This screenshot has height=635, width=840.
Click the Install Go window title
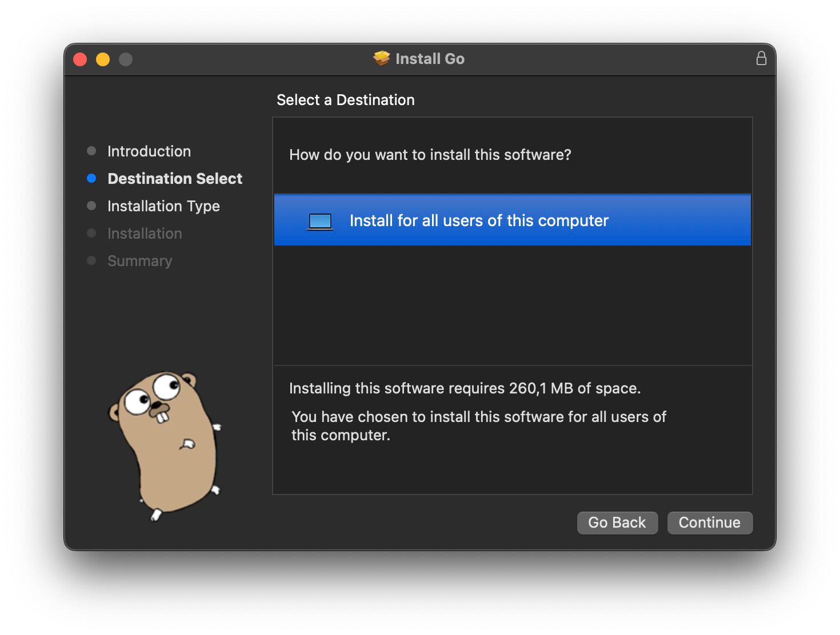tap(430, 59)
